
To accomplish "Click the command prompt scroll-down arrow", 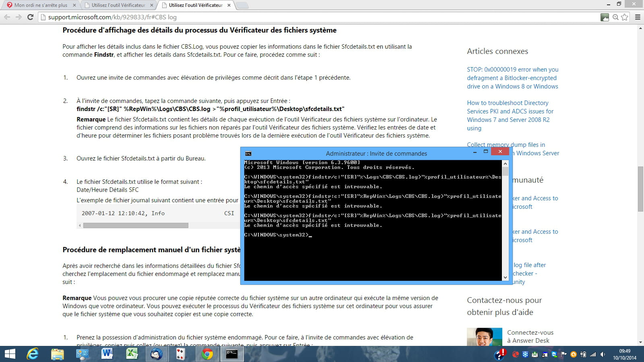I will click(x=505, y=277).
